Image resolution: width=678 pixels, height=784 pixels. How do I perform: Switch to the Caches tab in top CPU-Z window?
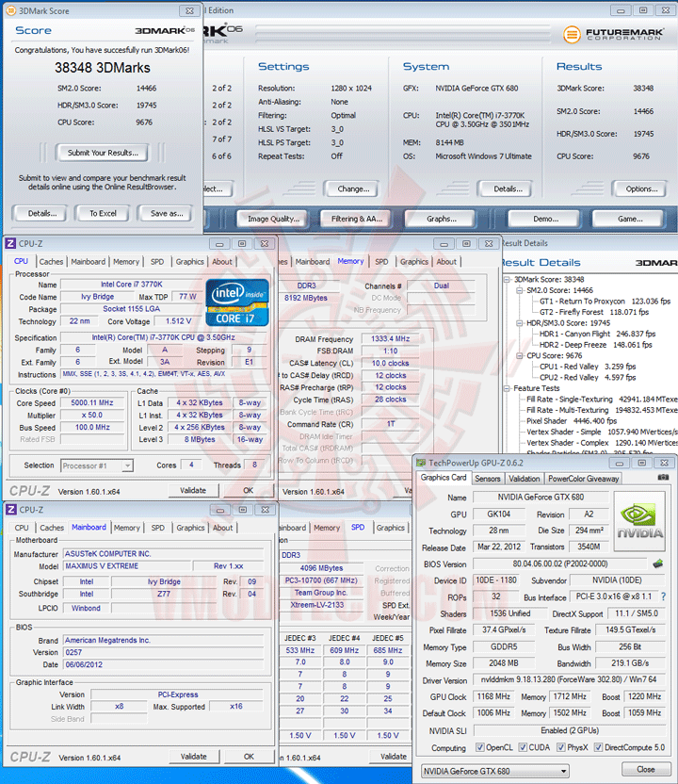51,262
